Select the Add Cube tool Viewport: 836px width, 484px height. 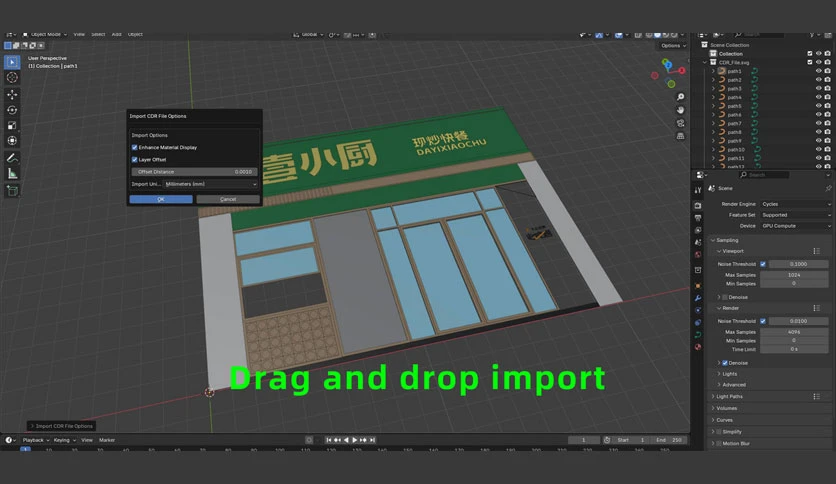pyautogui.click(x=12, y=190)
